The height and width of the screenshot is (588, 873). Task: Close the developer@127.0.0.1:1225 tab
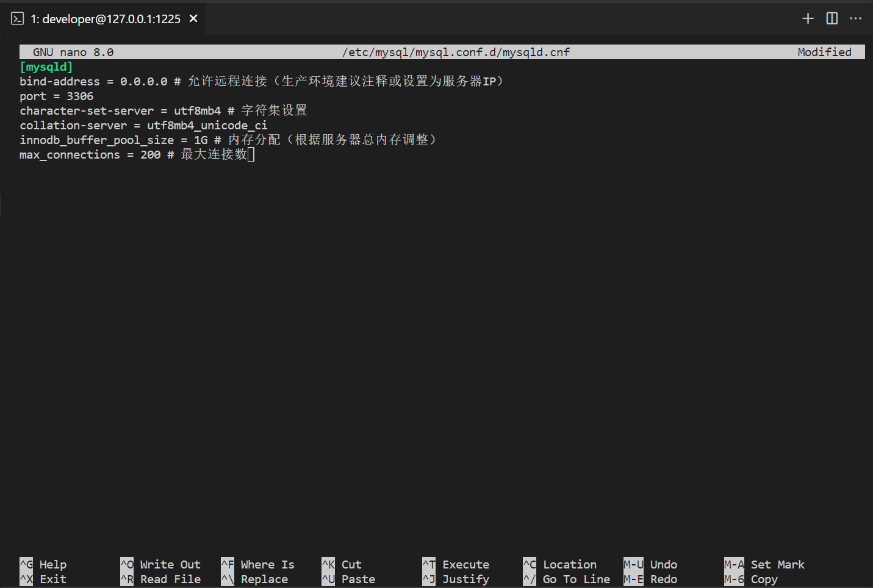193,19
